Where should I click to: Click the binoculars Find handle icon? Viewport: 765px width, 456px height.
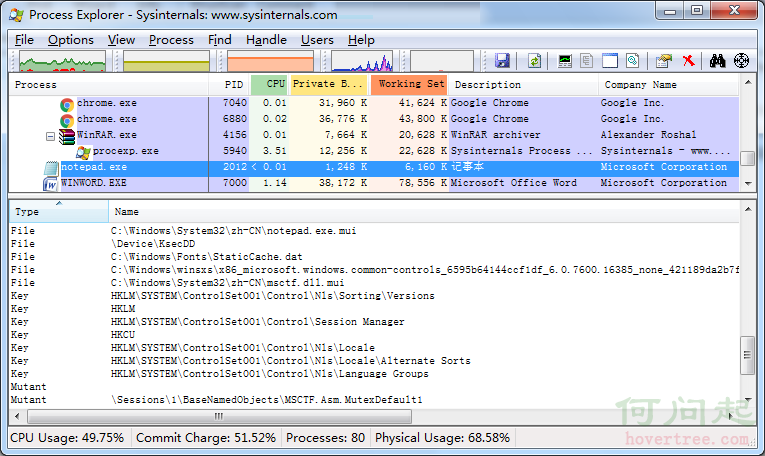tap(717, 61)
